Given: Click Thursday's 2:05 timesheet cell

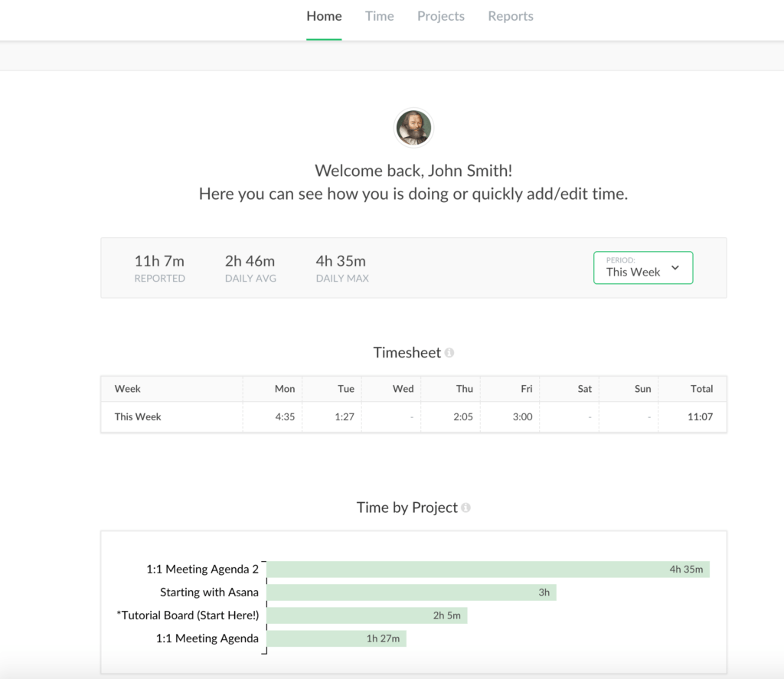Looking at the screenshot, I should pos(463,417).
